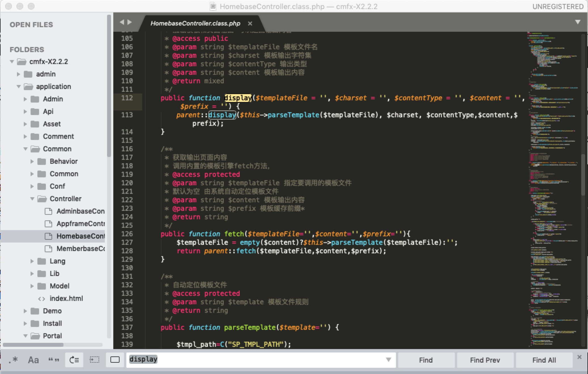
Task: Toggle highlight matches option
Action: click(x=115, y=360)
